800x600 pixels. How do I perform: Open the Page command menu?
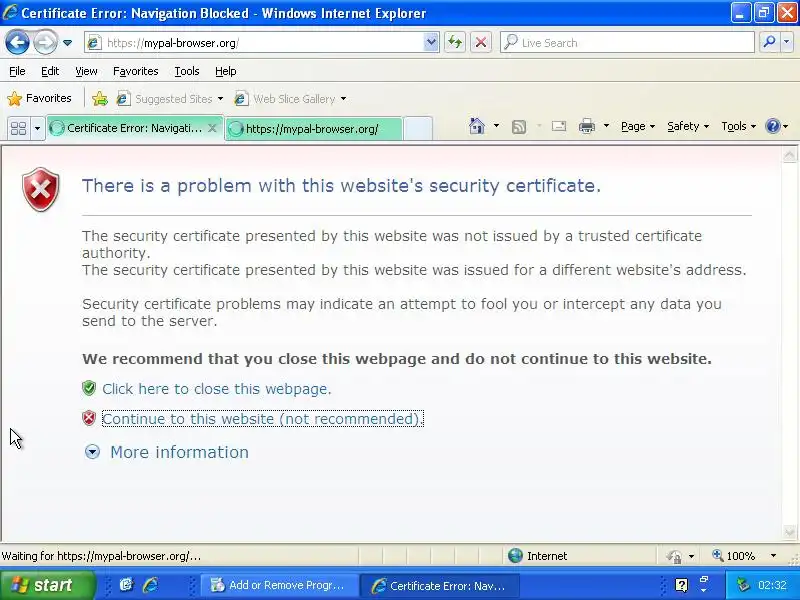point(638,126)
